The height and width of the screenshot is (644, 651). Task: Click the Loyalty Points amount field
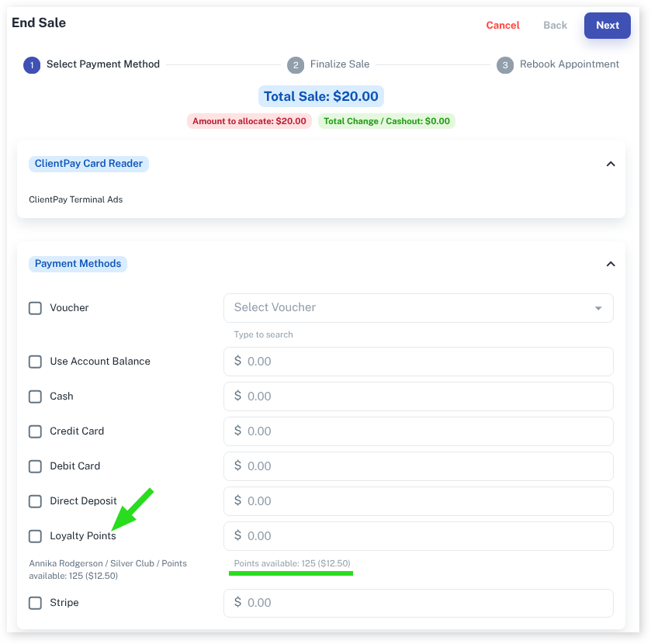coord(418,536)
